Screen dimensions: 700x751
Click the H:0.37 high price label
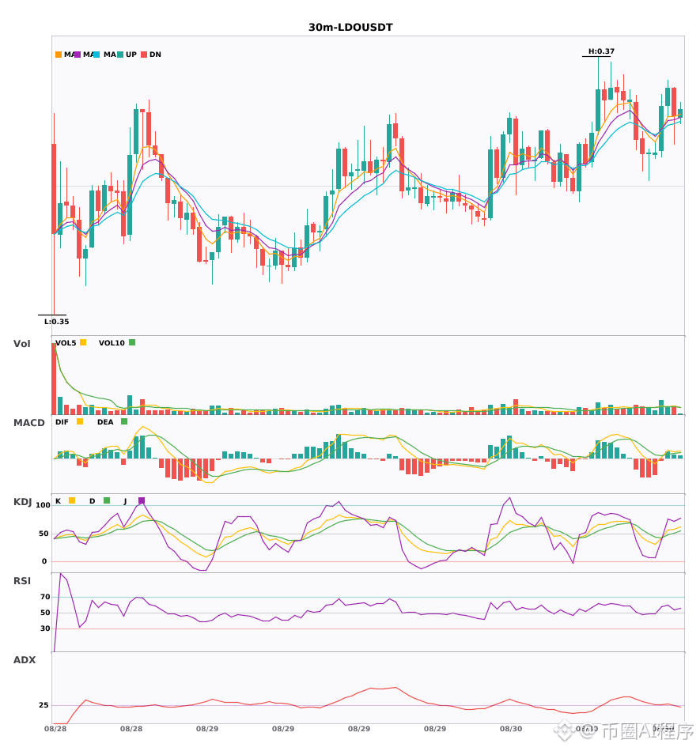click(601, 51)
